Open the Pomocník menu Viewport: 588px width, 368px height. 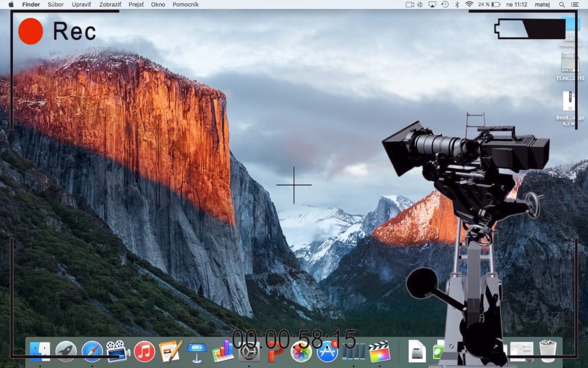(186, 4)
